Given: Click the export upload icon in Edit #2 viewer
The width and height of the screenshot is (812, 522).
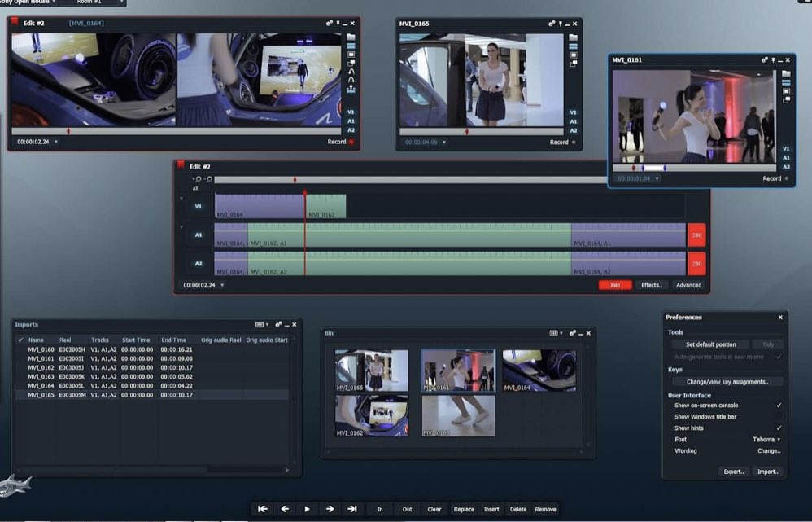Looking at the screenshot, I should [x=351, y=89].
